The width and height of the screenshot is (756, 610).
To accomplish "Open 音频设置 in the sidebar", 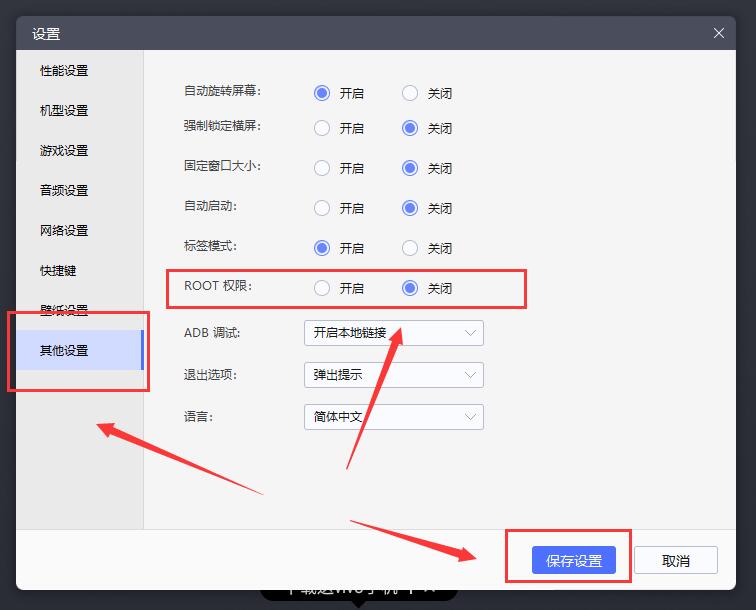I will [64, 191].
